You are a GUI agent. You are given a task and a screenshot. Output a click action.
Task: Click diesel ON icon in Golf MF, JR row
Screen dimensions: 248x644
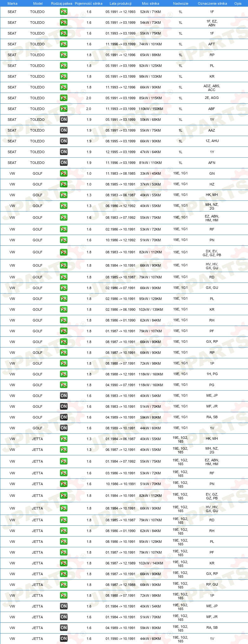click(63, 407)
